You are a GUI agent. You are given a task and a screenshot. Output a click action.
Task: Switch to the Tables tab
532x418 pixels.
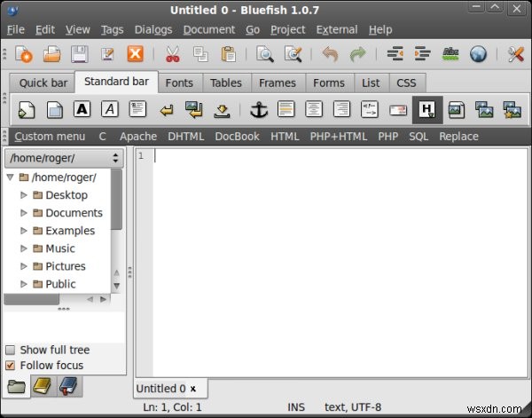pyautogui.click(x=226, y=83)
